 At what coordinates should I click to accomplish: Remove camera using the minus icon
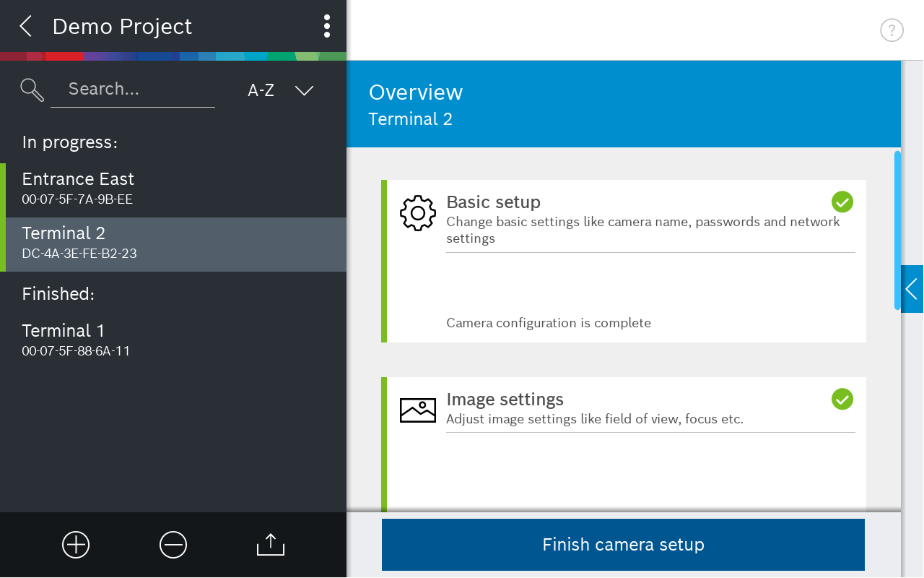[173, 545]
